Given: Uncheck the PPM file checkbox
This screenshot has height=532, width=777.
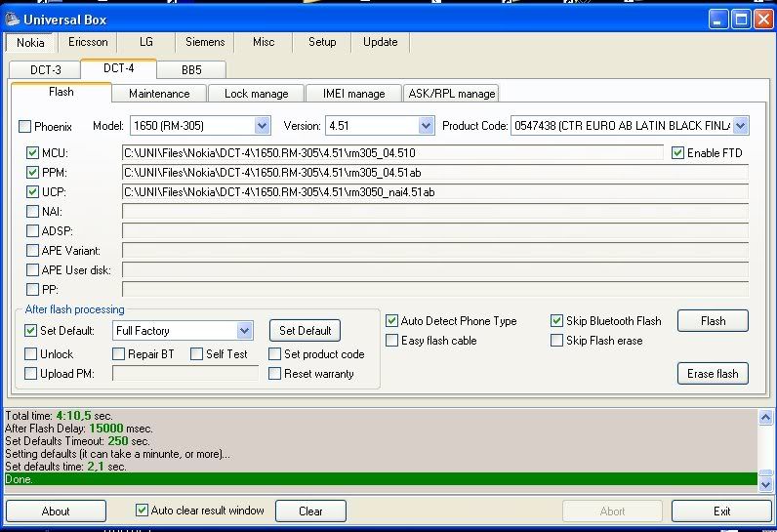Looking at the screenshot, I should pyautogui.click(x=32, y=173).
